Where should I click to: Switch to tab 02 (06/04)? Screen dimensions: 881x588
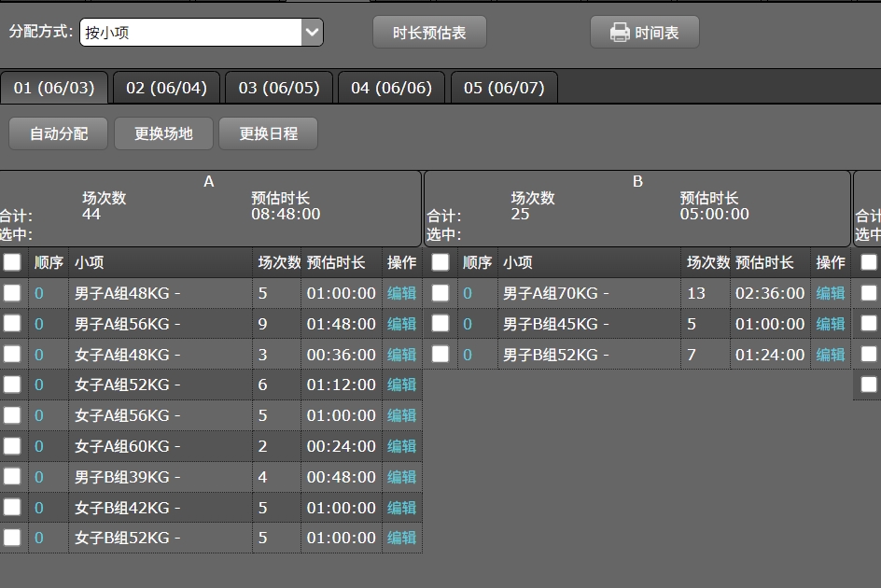tap(166, 87)
